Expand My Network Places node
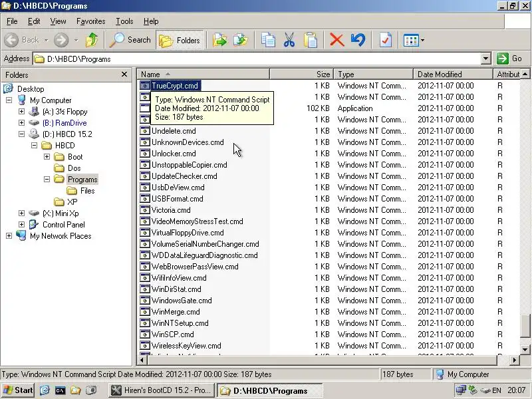Screen dimensions: 532x399 click(x=9, y=235)
